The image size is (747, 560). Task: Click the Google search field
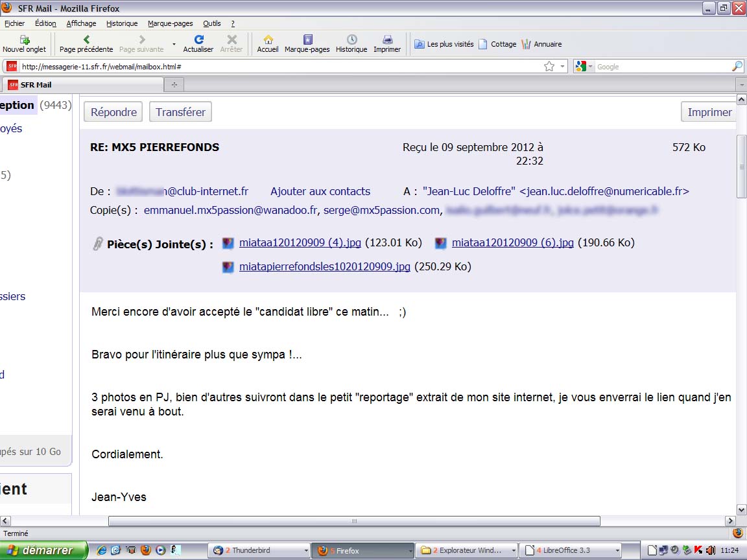click(x=663, y=66)
